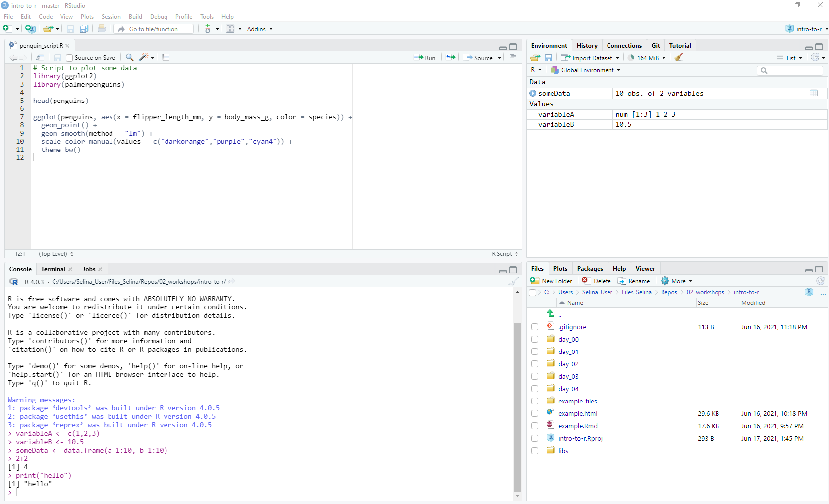Click the find/replace magnifier icon in editor
829x504 pixels.
coord(129,58)
